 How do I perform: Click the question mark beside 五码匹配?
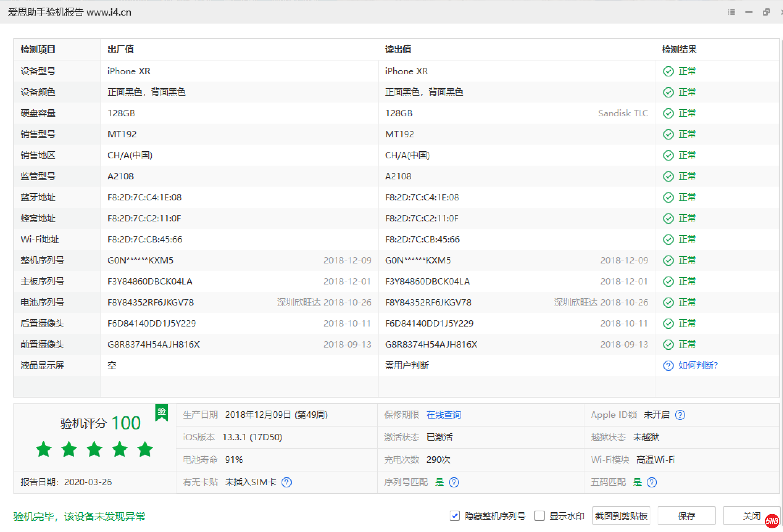[x=651, y=482]
